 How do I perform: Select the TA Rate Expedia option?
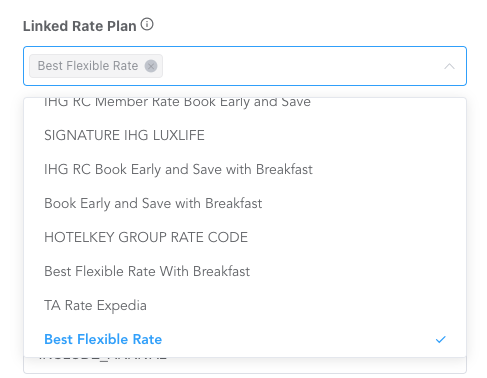245,305
